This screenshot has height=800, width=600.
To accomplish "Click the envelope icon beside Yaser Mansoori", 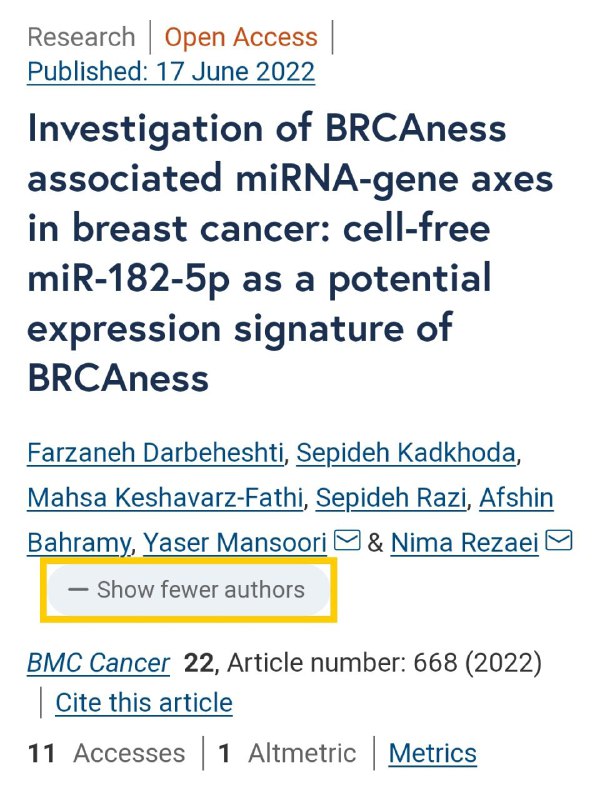I will 347,540.
